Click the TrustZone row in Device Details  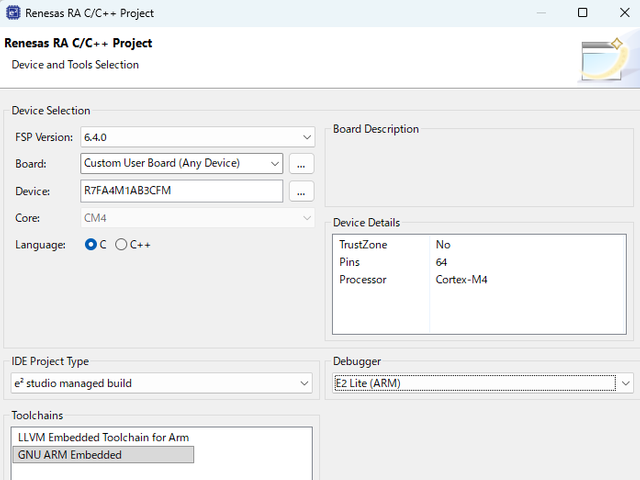479,244
